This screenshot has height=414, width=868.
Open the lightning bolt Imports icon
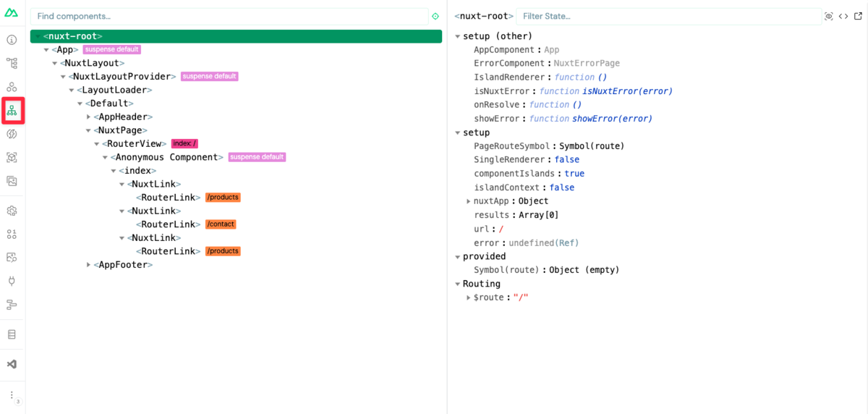tap(12, 134)
